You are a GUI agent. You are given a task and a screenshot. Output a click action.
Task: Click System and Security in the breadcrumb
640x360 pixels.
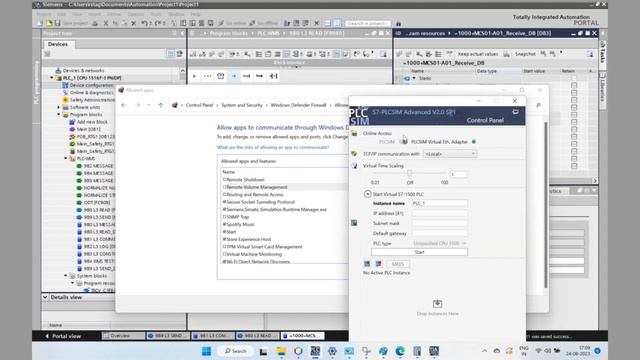click(x=242, y=105)
